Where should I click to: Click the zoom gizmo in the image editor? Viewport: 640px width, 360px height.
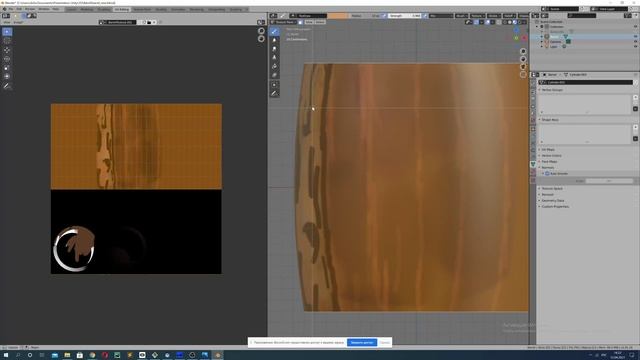[261, 31]
